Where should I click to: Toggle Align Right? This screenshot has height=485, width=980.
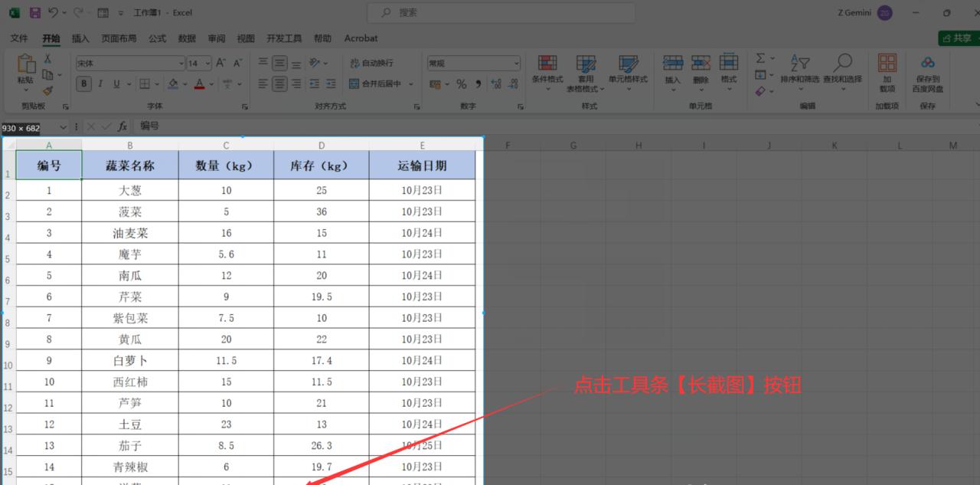coord(297,84)
